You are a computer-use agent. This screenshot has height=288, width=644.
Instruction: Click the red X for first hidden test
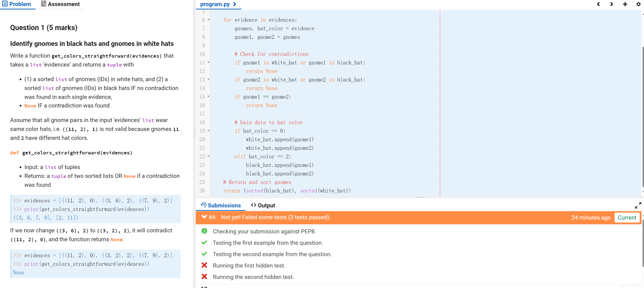(x=204, y=265)
